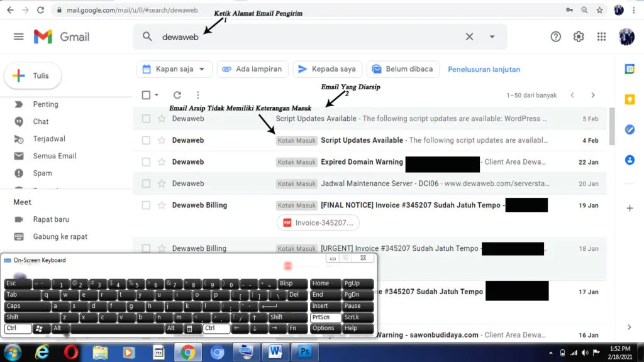Open Gmail Settings gear

click(579, 36)
